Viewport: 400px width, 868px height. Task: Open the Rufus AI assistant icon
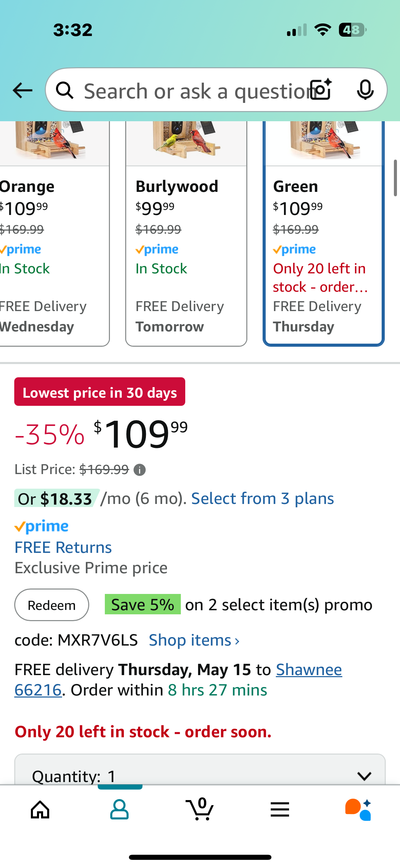point(359,810)
